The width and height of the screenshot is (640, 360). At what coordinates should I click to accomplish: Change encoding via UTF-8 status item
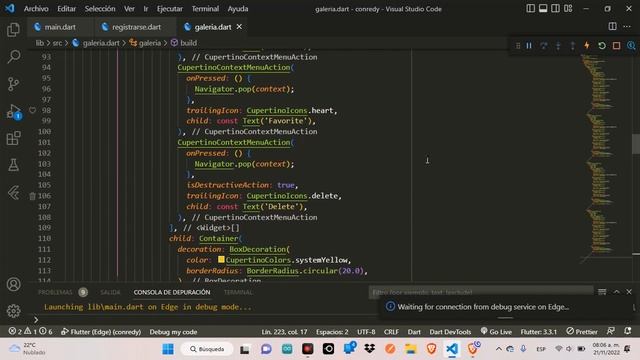pyautogui.click(x=366, y=331)
